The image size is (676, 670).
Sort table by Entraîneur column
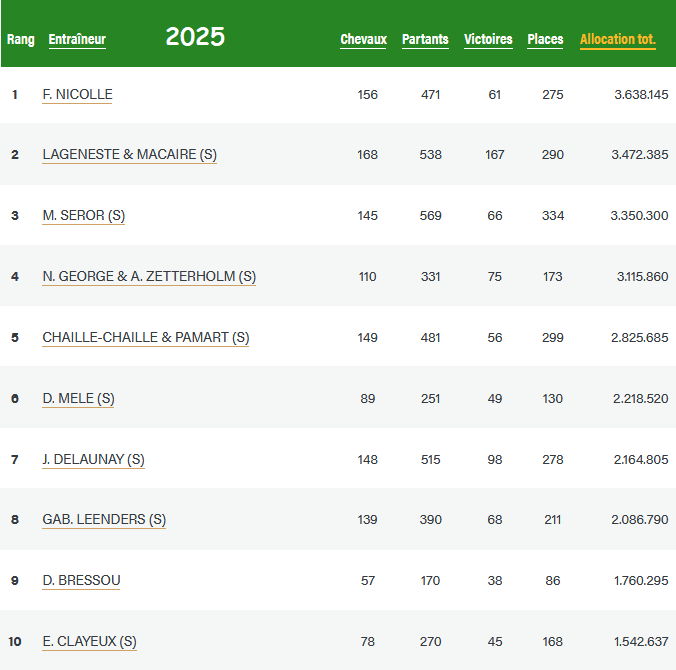(77, 40)
